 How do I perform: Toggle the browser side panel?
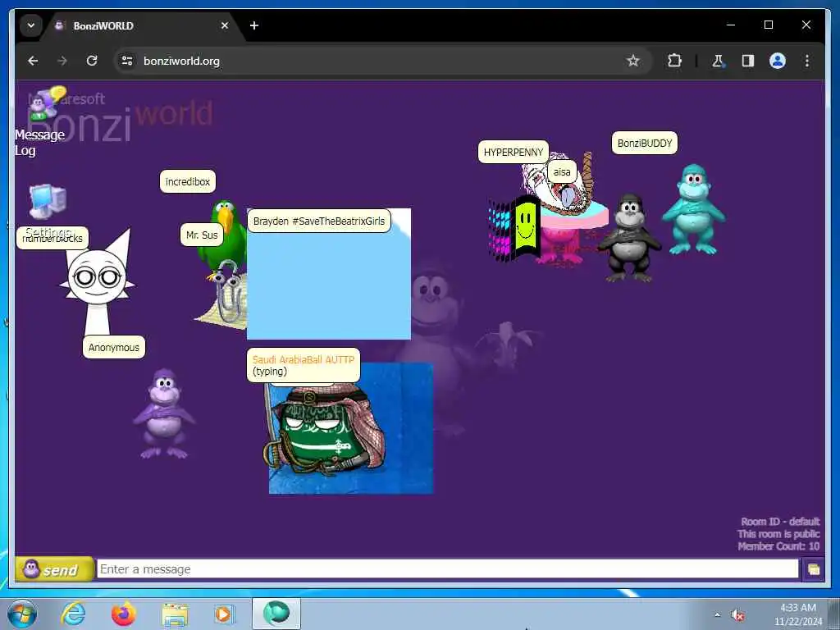[748, 61]
